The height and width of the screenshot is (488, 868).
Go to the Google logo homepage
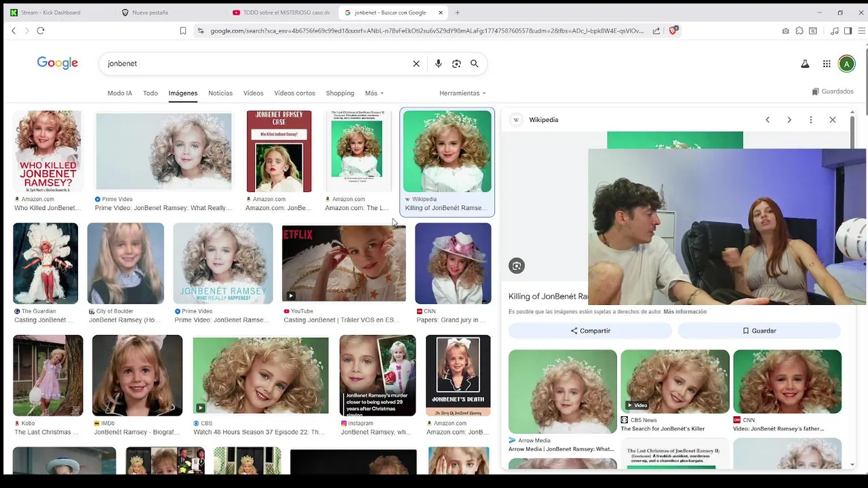click(58, 63)
